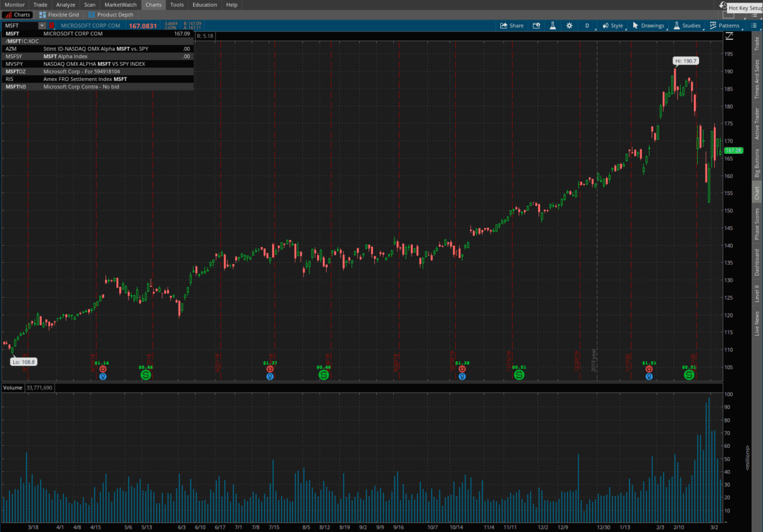Open the Analyze tab
The image size is (763, 532).
(x=65, y=5)
